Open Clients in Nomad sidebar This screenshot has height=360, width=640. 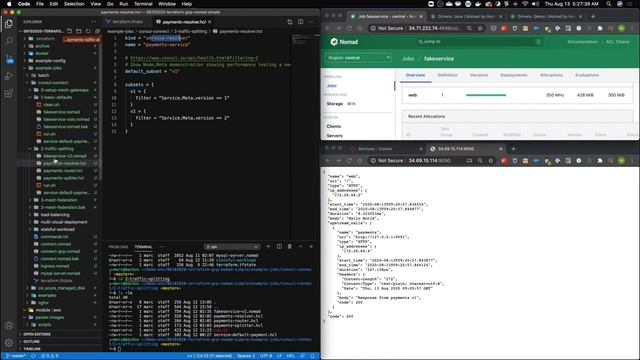tap(333, 126)
